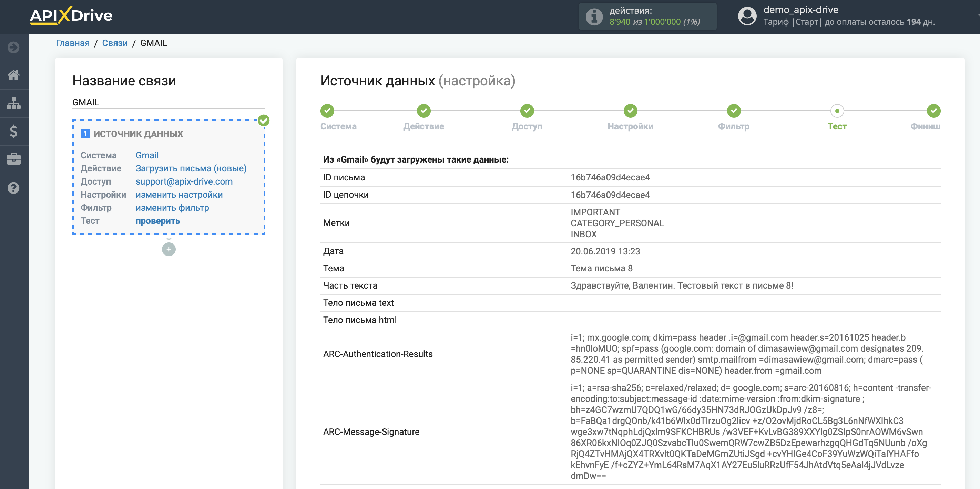Click the Доступ step label
This screenshot has height=489, width=980.
pos(527,127)
